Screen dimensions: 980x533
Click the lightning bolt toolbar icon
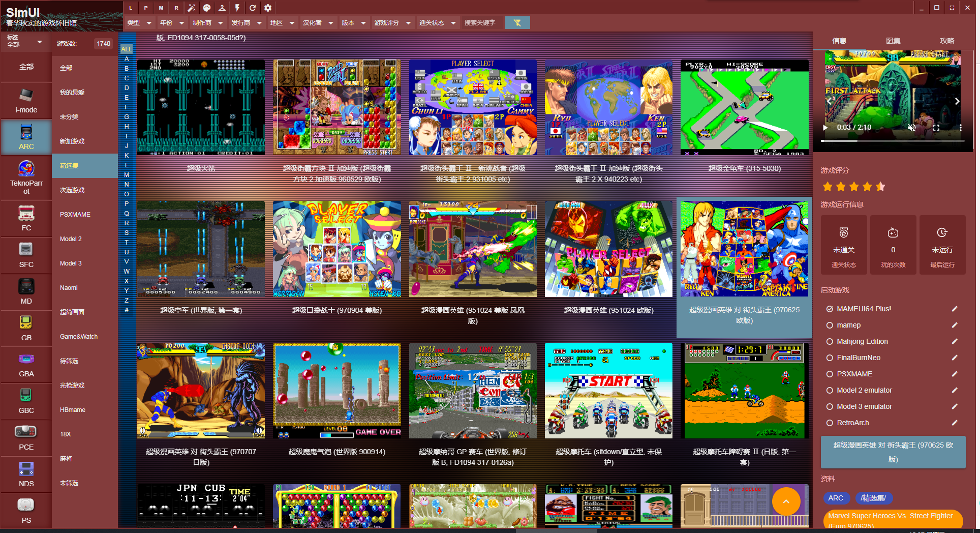237,8
